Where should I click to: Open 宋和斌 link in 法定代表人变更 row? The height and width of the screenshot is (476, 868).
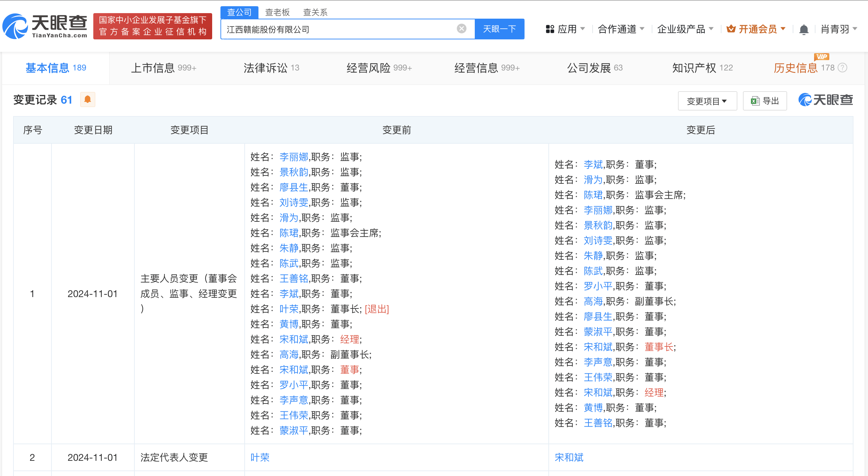pyautogui.click(x=569, y=457)
